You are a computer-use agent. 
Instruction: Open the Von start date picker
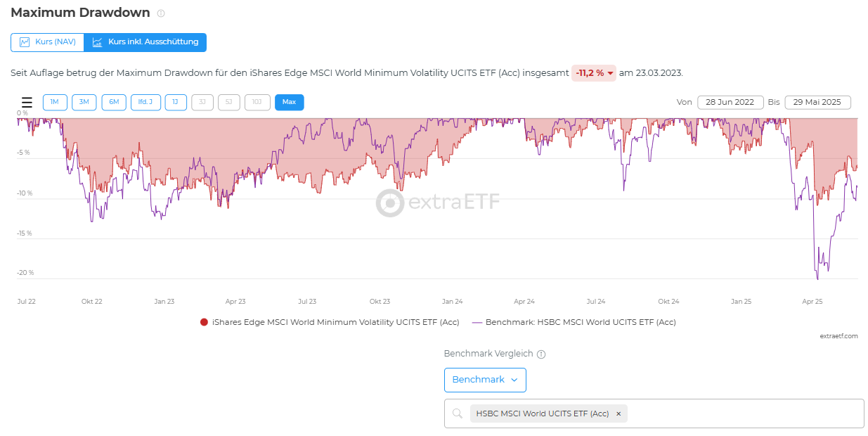click(x=730, y=102)
